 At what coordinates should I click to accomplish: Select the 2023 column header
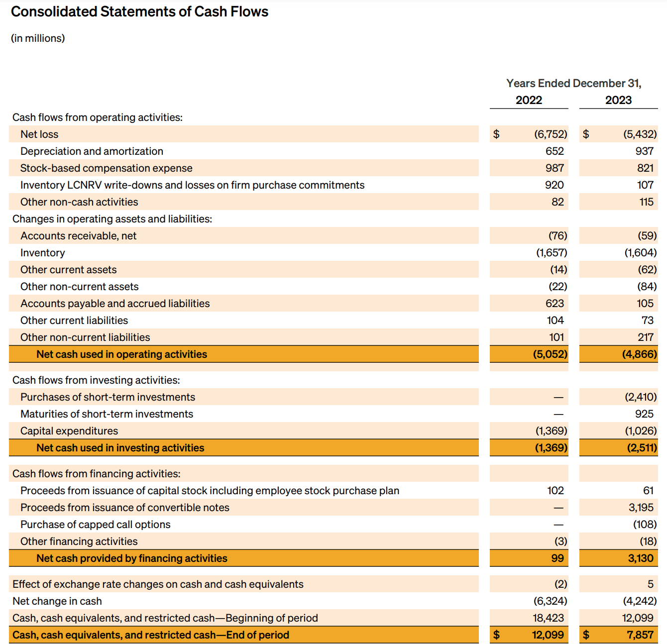[x=618, y=100]
